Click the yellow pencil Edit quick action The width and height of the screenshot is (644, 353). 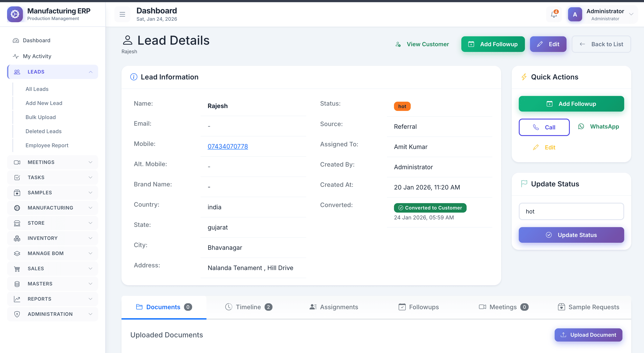544,147
